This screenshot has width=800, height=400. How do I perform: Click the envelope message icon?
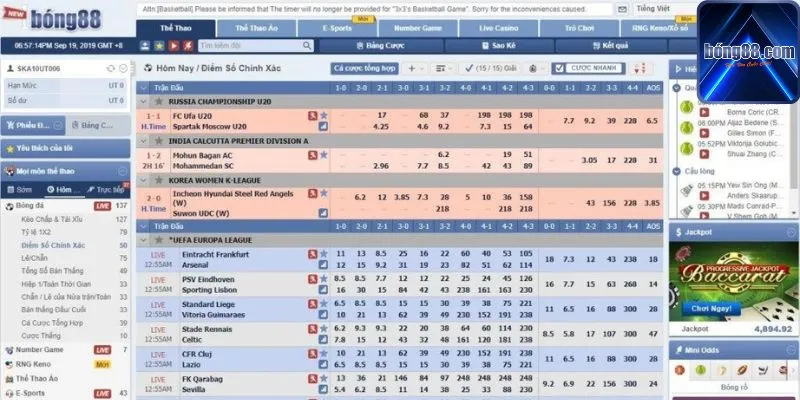pos(622,9)
